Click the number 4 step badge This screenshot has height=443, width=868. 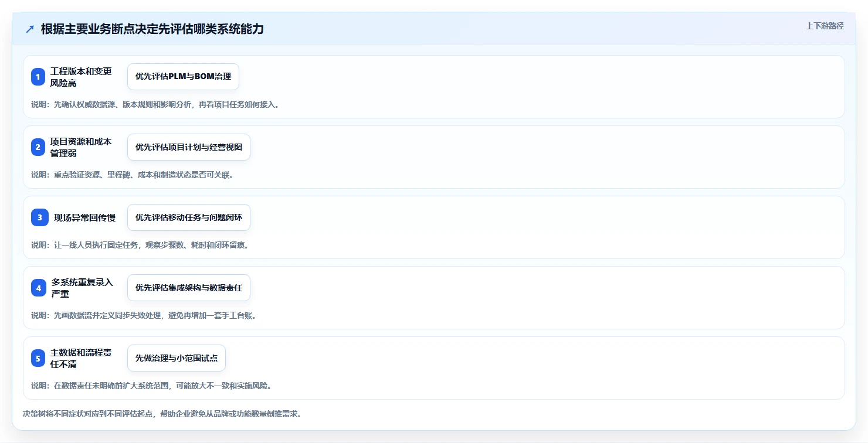[x=39, y=288]
